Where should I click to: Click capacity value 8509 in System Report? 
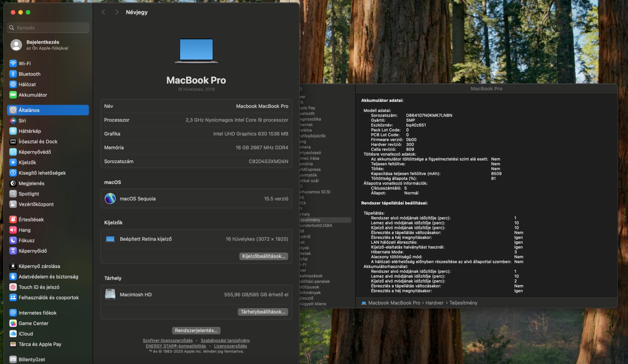pyautogui.click(x=496, y=174)
